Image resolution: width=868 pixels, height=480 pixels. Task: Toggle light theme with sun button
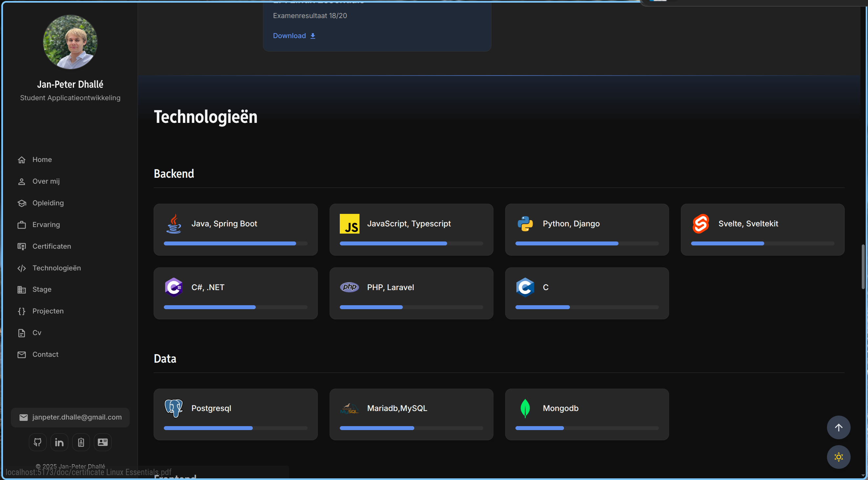coord(838,457)
